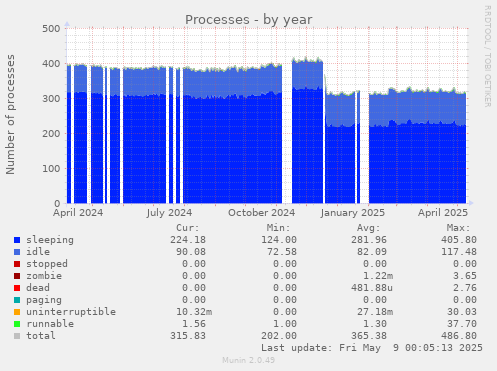This screenshot has height=371, width=497.
Task: Click the 'Max:' column header
Action: click(459, 228)
